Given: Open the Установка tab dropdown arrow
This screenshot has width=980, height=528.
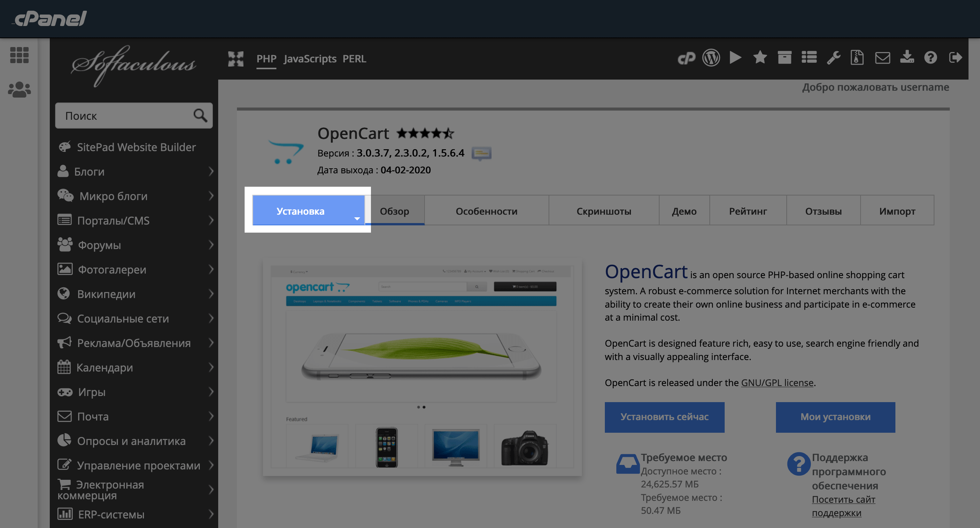Looking at the screenshot, I should [357, 219].
